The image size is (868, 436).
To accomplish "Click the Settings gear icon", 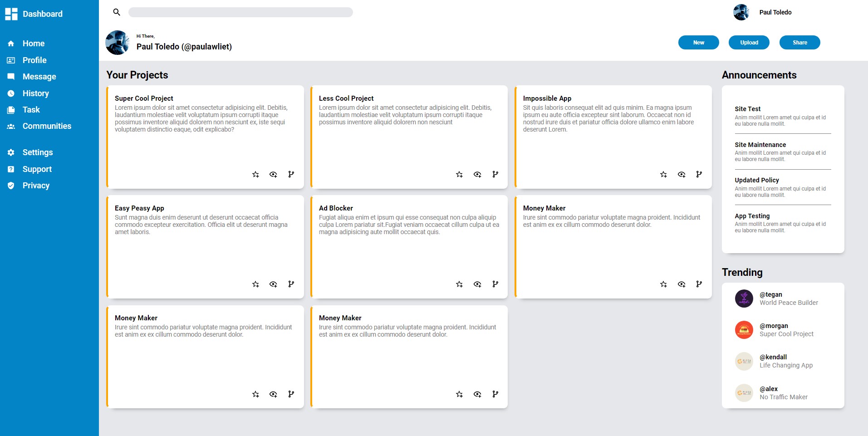I will [11, 152].
